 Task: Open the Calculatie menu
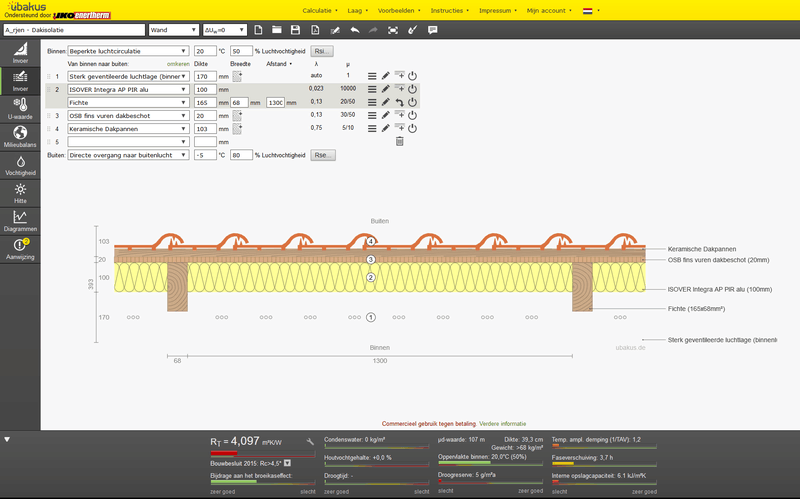click(x=319, y=10)
